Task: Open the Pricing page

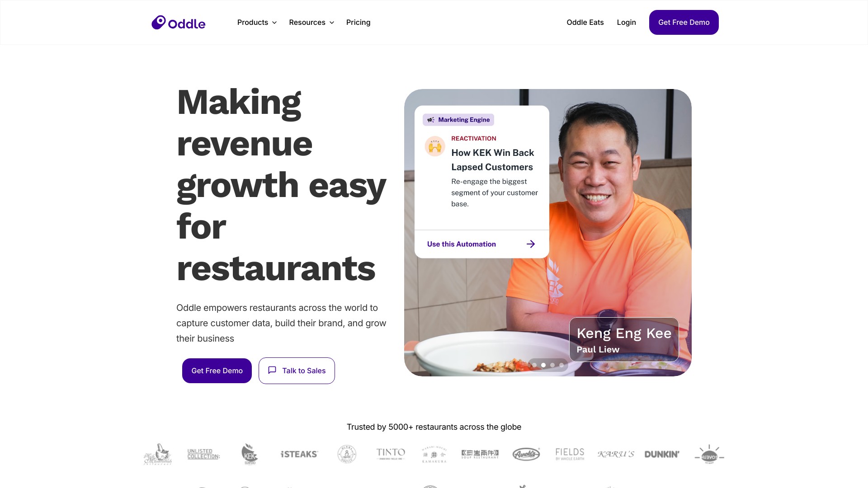Action: 358,22
